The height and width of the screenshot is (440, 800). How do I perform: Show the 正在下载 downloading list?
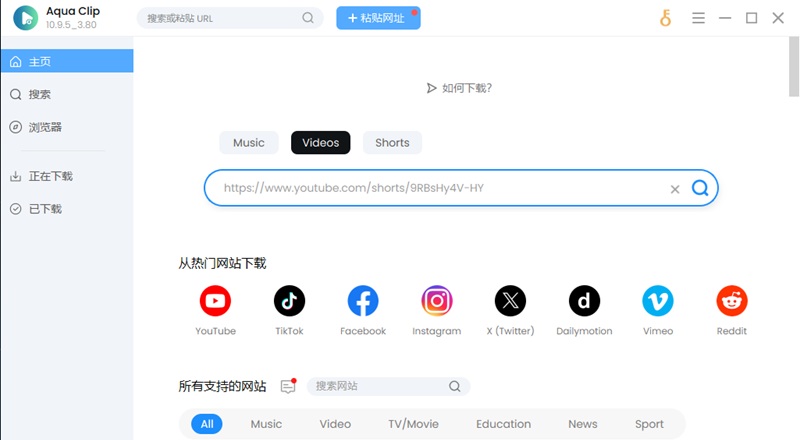pyautogui.click(x=67, y=176)
